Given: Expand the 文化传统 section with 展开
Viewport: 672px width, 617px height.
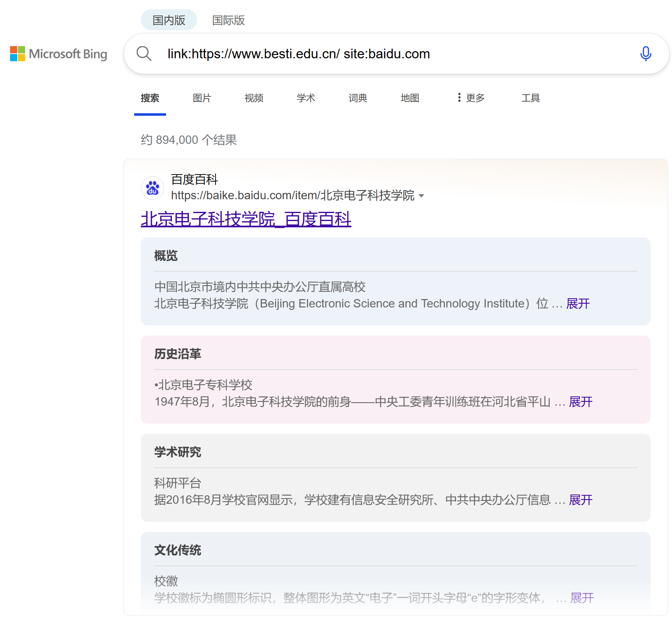Looking at the screenshot, I should click(582, 598).
